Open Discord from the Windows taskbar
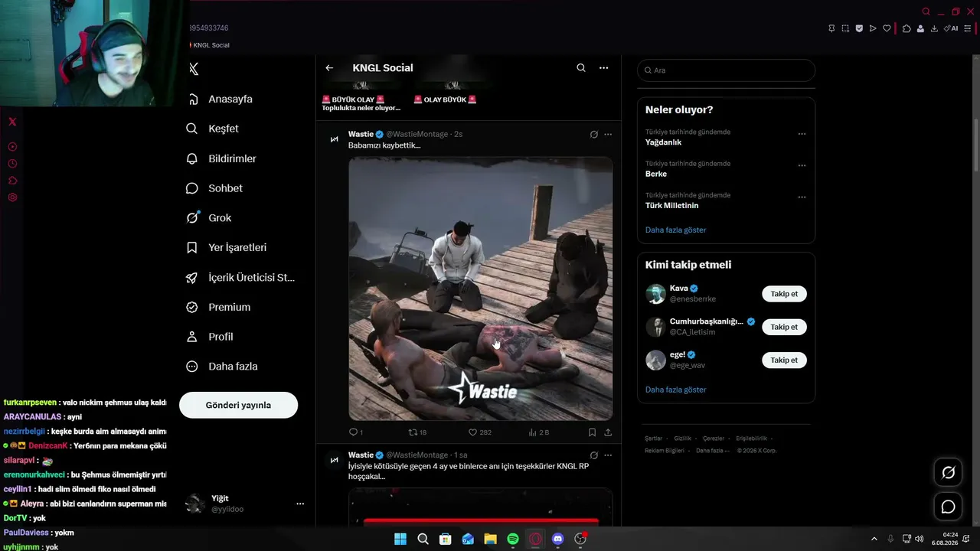Image resolution: width=980 pixels, height=551 pixels. 557,539
